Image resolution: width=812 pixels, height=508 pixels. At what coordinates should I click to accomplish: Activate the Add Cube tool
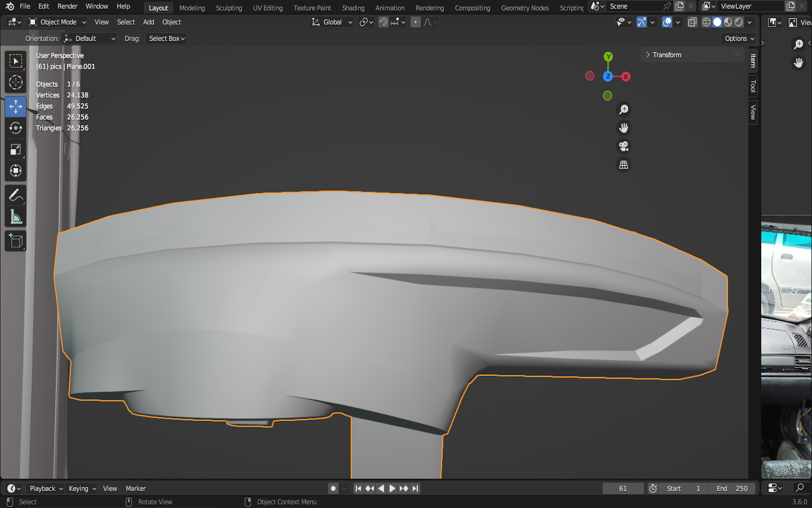click(16, 242)
